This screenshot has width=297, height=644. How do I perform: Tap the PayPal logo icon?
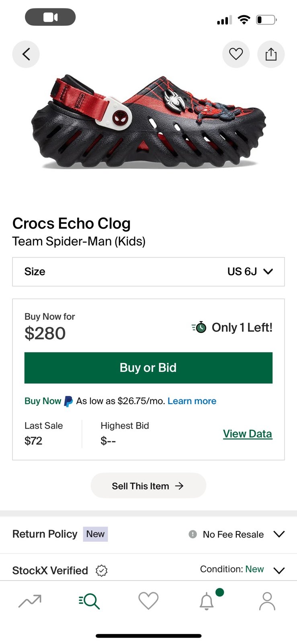pyautogui.click(x=69, y=401)
